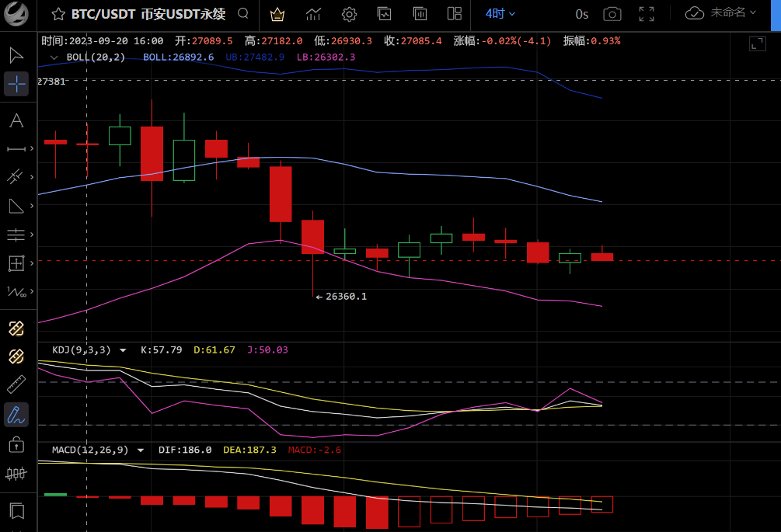
Task: Open the 4时 timeframe dropdown
Action: (x=500, y=14)
